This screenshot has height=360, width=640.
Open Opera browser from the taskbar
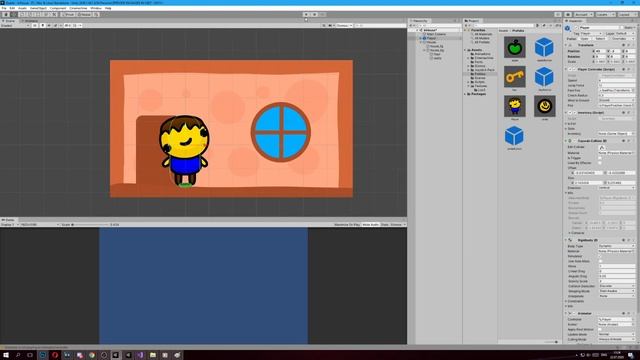[x=55, y=355]
